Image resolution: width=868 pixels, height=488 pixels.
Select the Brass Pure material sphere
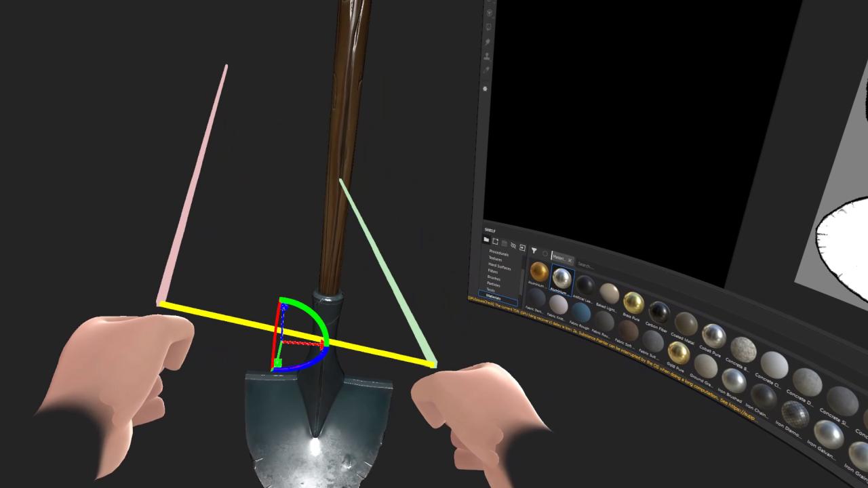pos(633,302)
